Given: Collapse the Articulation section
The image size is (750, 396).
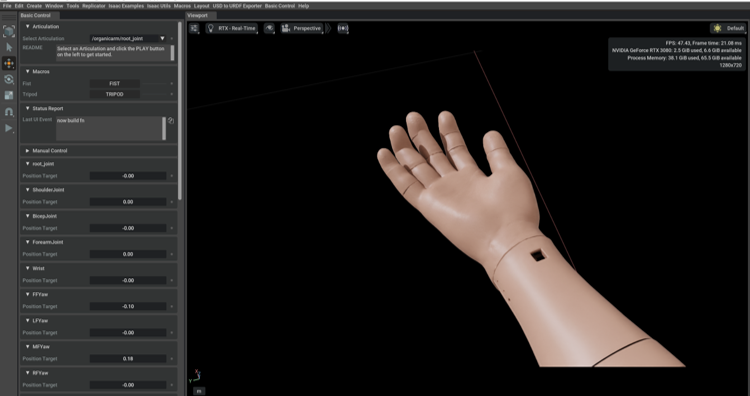Looking at the screenshot, I should [x=28, y=27].
